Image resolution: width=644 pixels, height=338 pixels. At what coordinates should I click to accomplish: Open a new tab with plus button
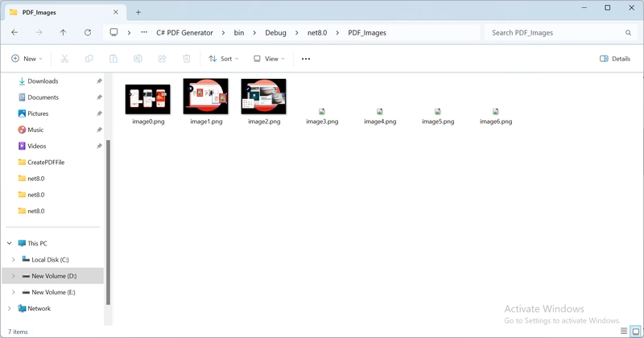138,12
